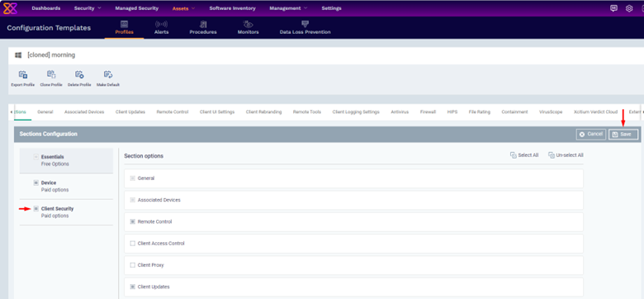This screenshot has width=644, height=299.
Task: Switch to the Antivirus tab
Action: coord(400,112)
